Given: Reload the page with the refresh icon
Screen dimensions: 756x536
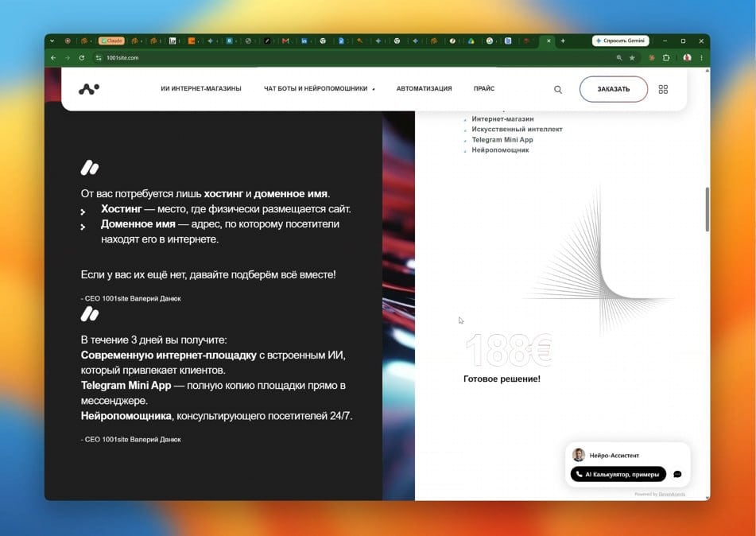Looking at the screenshot, I should [x=82, y=58].
